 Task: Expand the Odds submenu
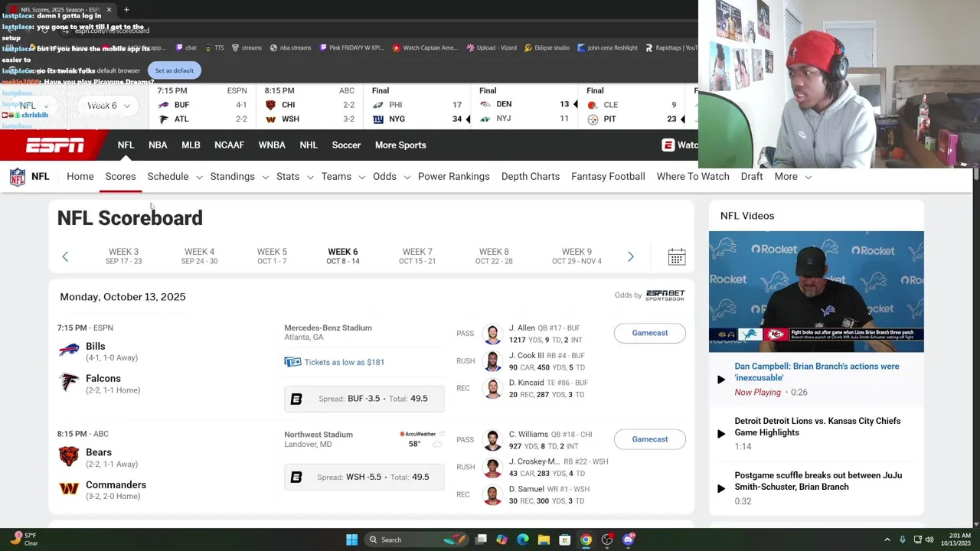tap(407, 178)
